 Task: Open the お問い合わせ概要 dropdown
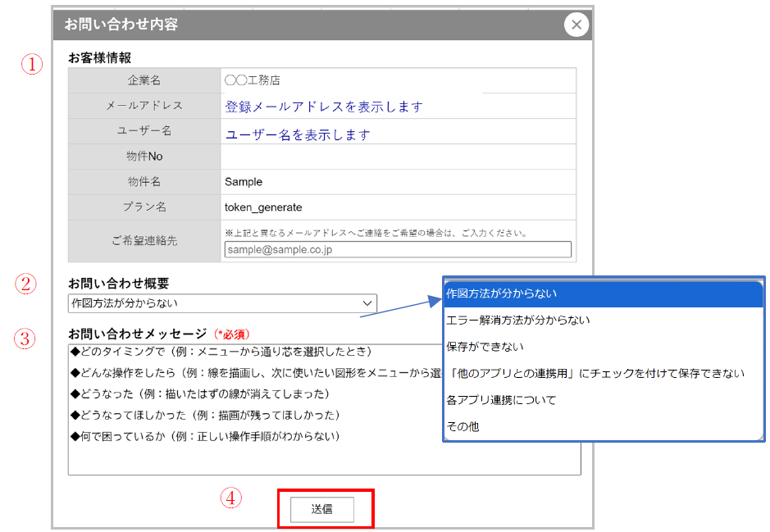pos(222,303)
